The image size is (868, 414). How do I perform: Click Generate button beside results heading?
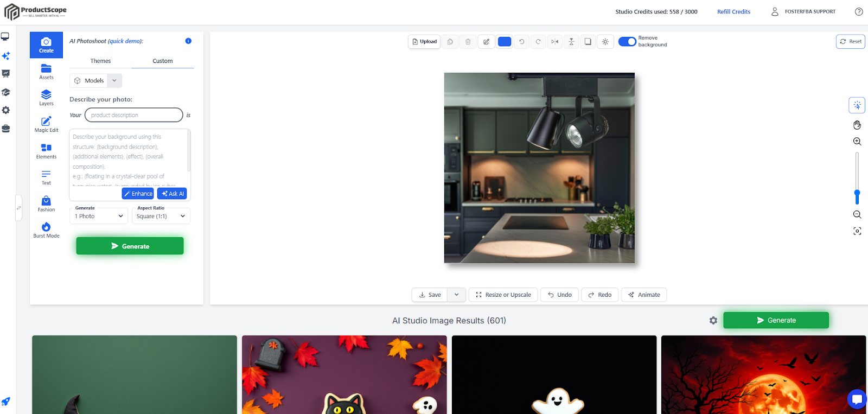[776, 320]
